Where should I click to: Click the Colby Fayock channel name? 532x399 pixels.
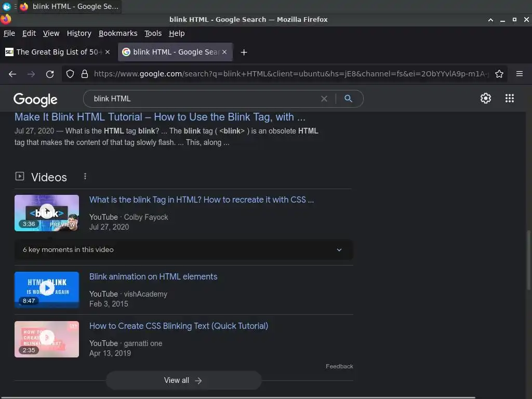146,217
